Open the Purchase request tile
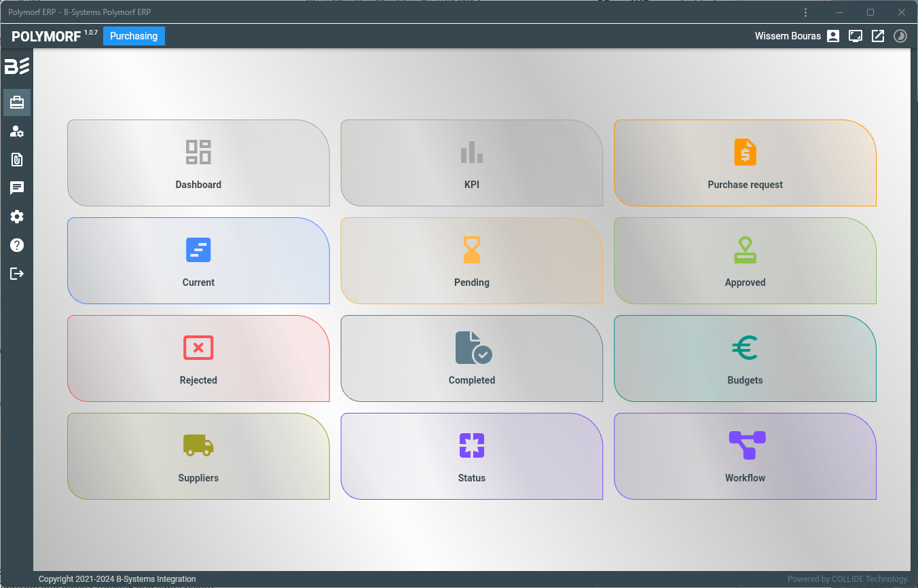Image resolution: width=918 pixels, height=588 pixels. pyautogui.click(x=745, y=163)
